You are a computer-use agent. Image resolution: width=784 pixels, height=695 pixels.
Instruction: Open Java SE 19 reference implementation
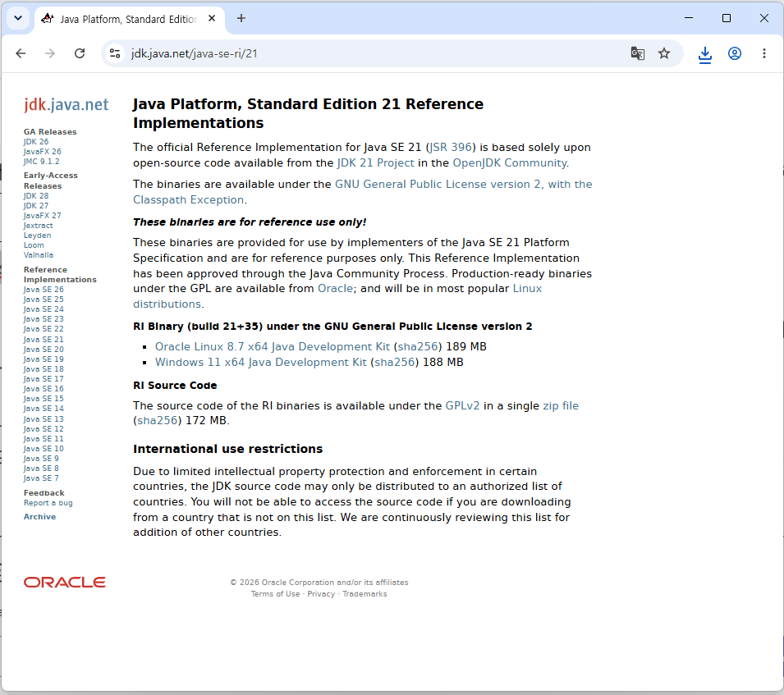pyautogui.click(x=44, y=359)
